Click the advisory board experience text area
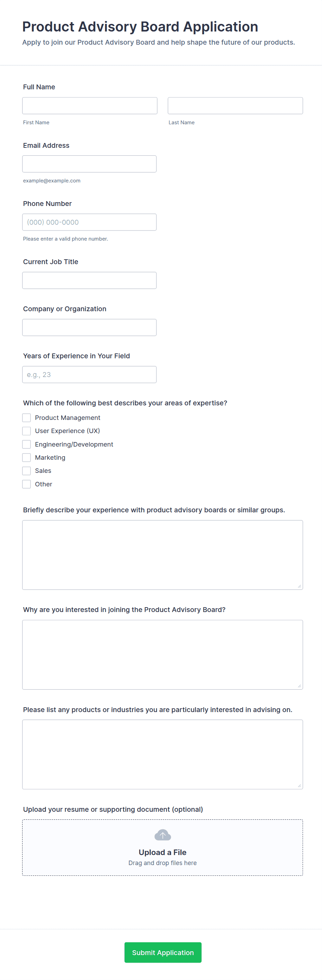This screenshot has width=322, height=980. [162, 555]
